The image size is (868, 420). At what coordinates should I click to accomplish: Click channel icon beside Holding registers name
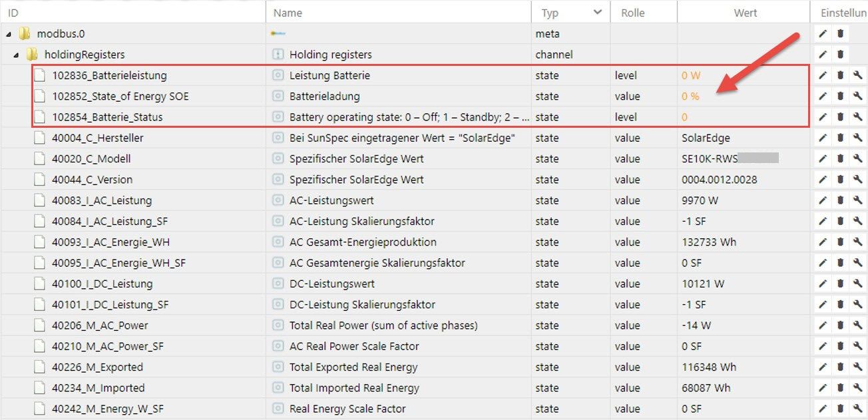click(x=278, y=55)
